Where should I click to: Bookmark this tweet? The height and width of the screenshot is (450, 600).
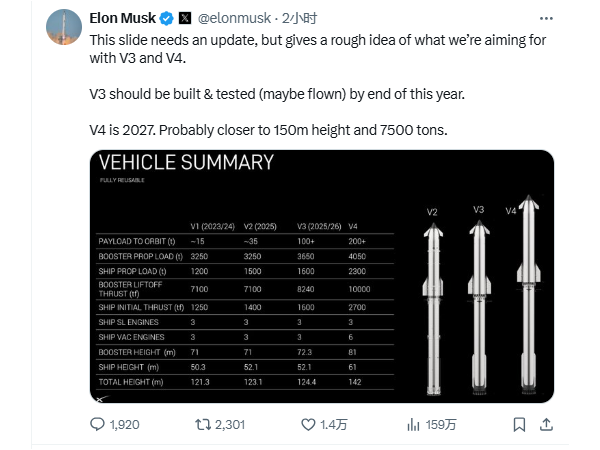point(519,424)
